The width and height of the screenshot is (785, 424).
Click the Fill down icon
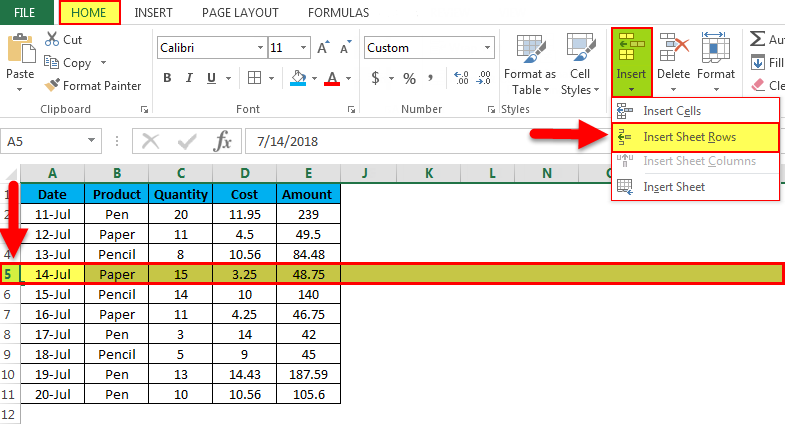point(757,63)
